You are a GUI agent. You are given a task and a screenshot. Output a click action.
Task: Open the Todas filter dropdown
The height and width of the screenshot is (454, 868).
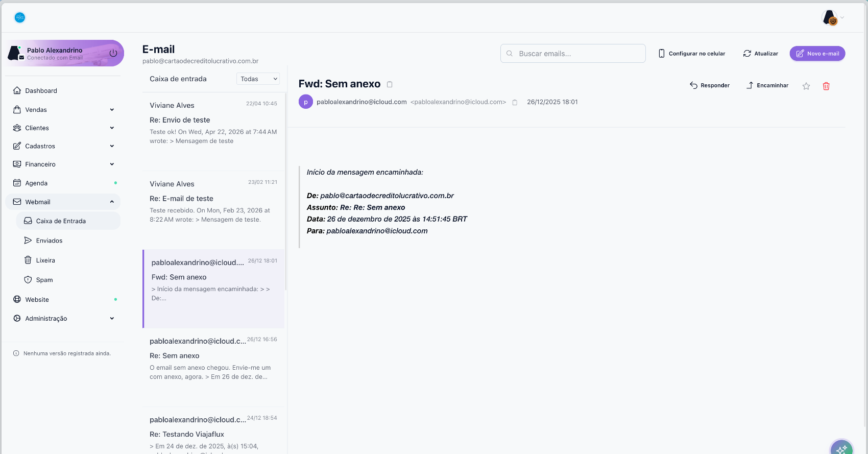pos(258,79)
